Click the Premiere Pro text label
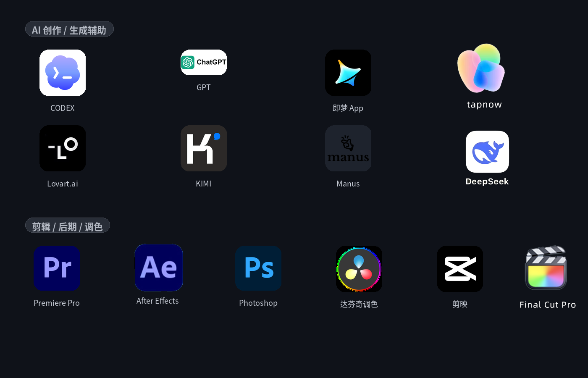The height and width of the screenshot is (378, 588). pos(57,303)
